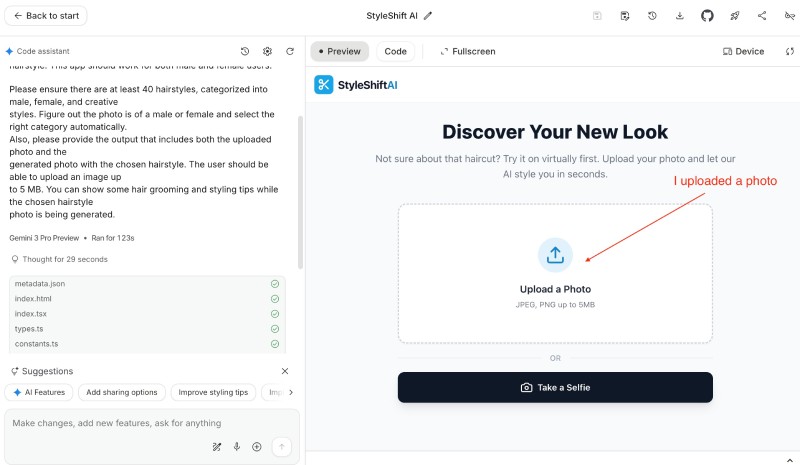Image resolution: width=800 pixels, height=465 pixels.
Task: Switch to the Code tab
Action: click(x=395, y=51)
